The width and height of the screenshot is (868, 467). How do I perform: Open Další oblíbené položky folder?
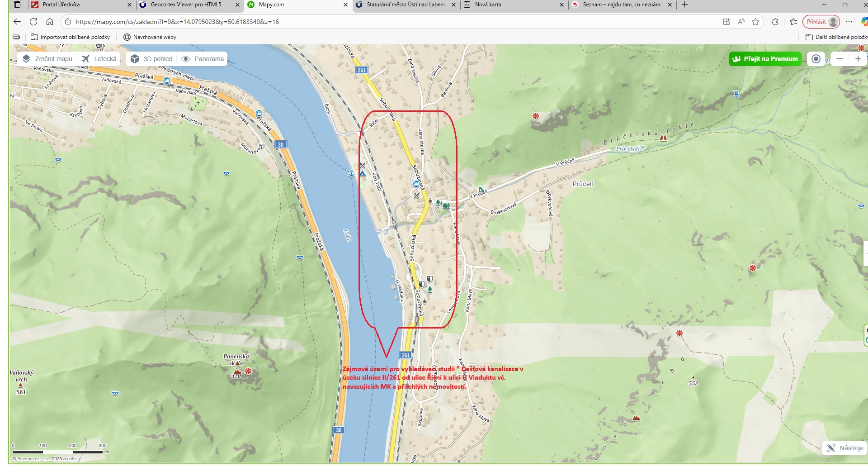coord(836,37)
